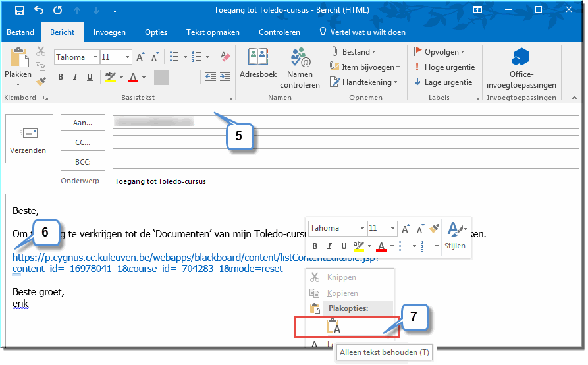Set Lage urgentie importance
The width and height of the screenshot is (588, 365).
(x=443, y=82)
